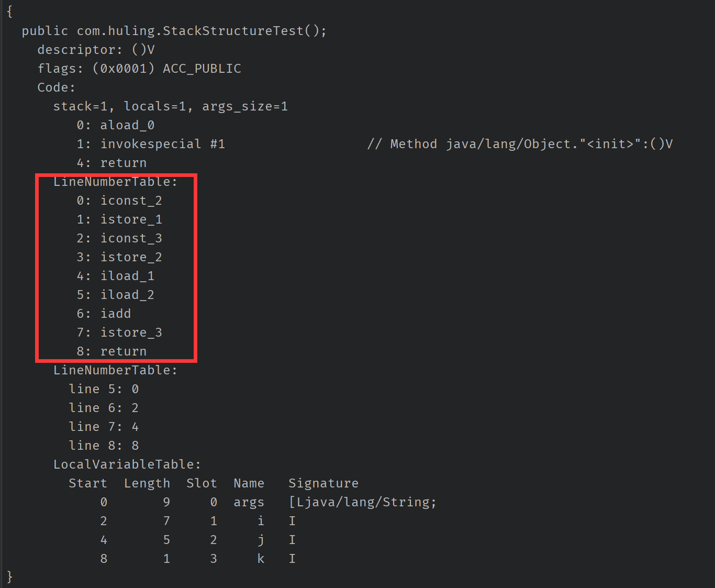Click the closing curly brace at bottom
The width and height of the screenshot is (715, 588).
pos(9,577)
